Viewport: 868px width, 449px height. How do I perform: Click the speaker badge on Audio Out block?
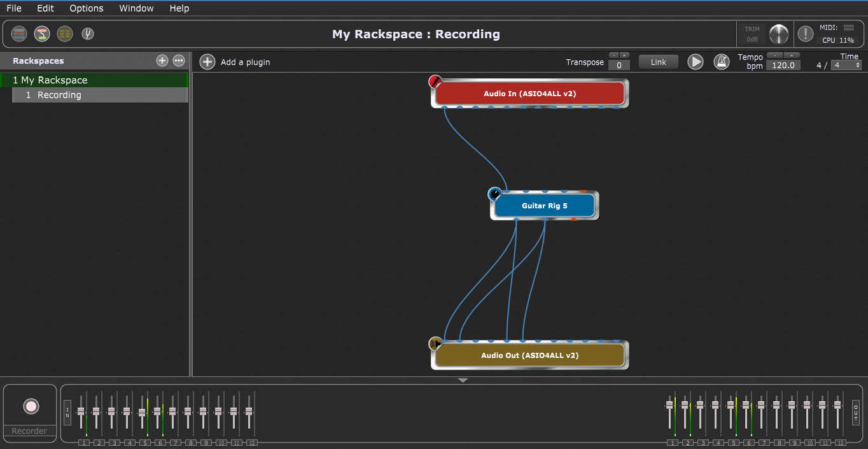point(435,344)
